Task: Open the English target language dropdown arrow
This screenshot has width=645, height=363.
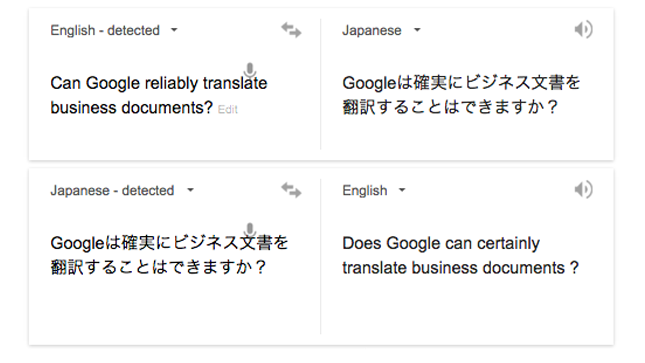Action: pos(402,190)
